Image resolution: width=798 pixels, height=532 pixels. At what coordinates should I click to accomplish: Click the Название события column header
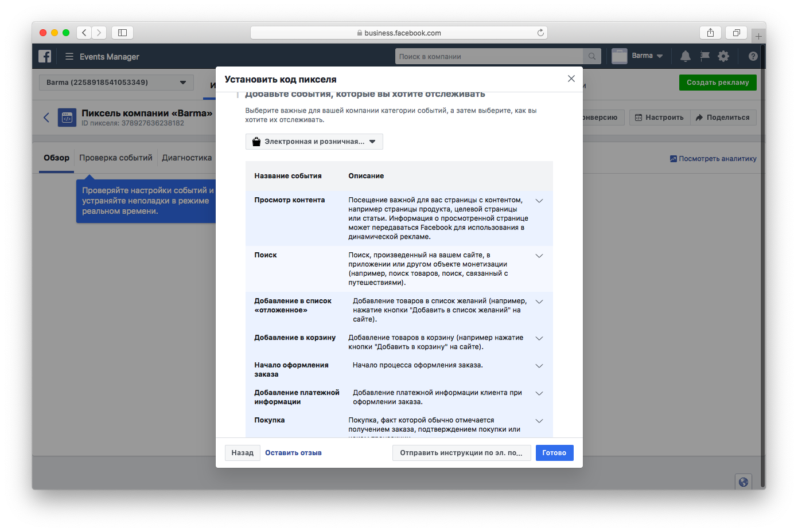pos(288,176)
